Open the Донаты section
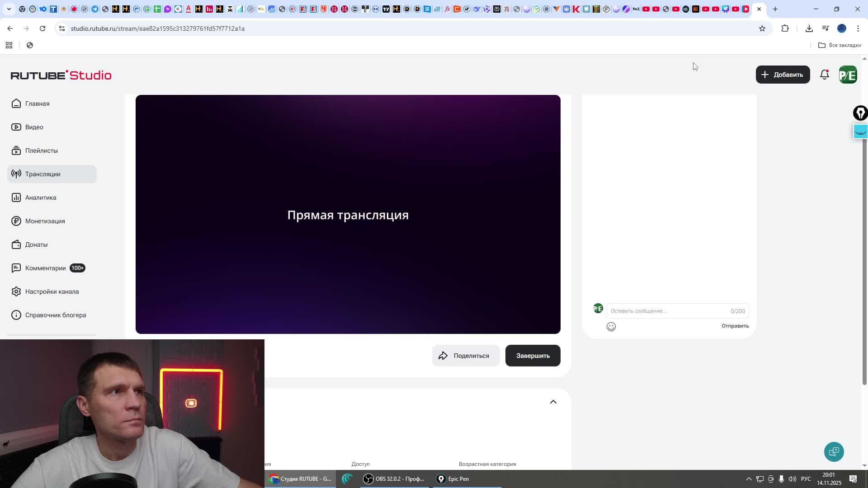The height and width of the screenshot is (488, 868). 36,244
